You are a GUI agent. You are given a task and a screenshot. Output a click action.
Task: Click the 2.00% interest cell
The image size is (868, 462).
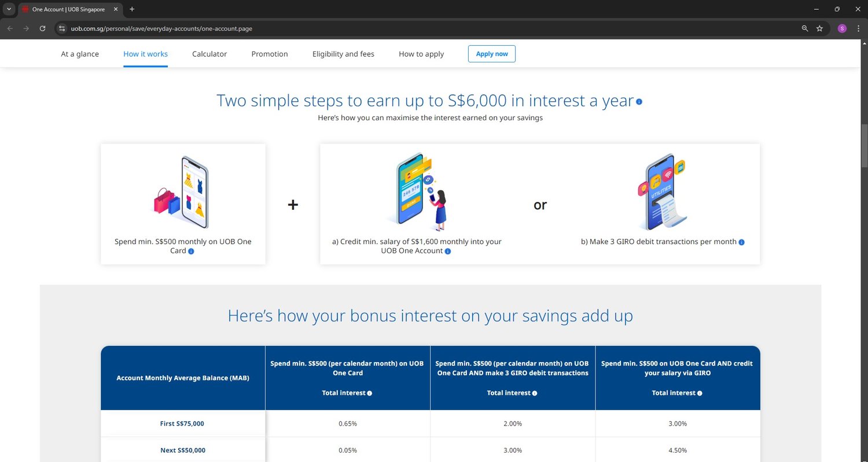pos(513,424)
